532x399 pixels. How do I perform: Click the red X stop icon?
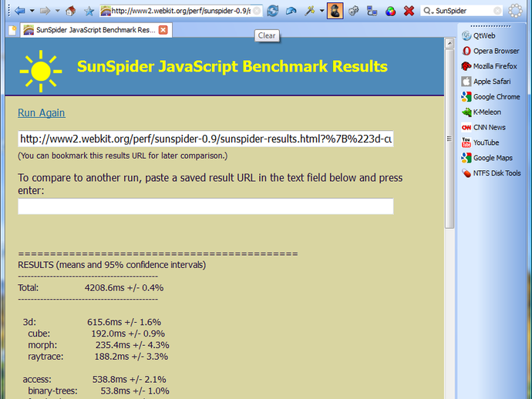tap(409, 11)
